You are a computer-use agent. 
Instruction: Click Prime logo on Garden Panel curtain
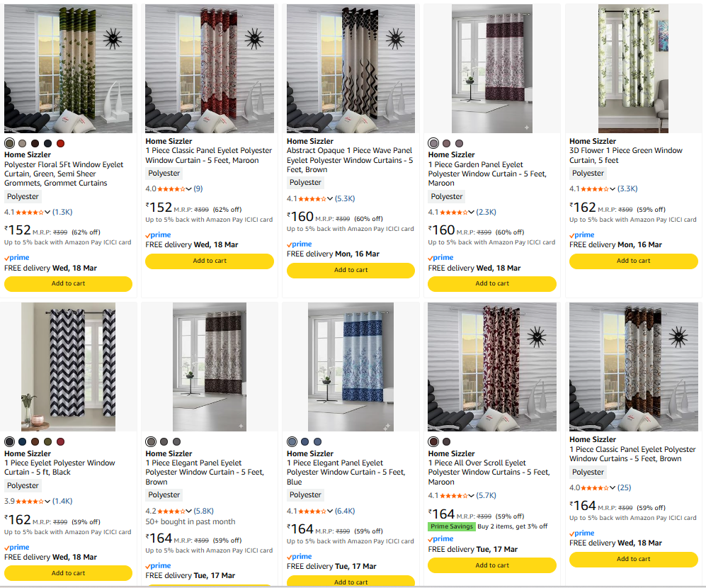(440, 259)
